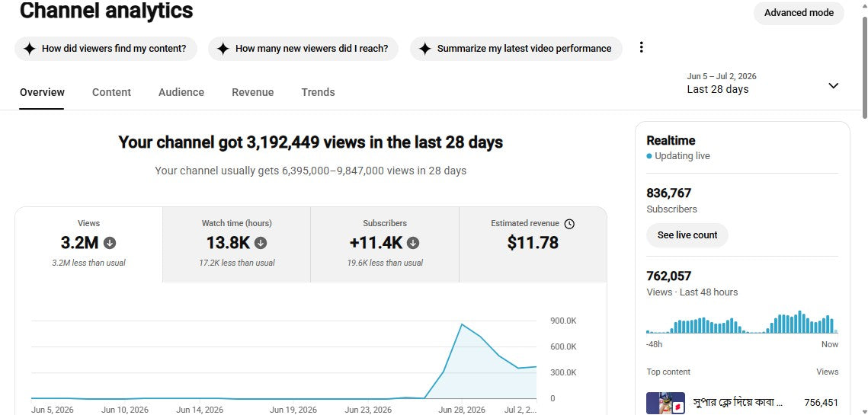The image size is (868, 415).
Task: Click the 'Updating live' status text
Action: tap(682, 156)
